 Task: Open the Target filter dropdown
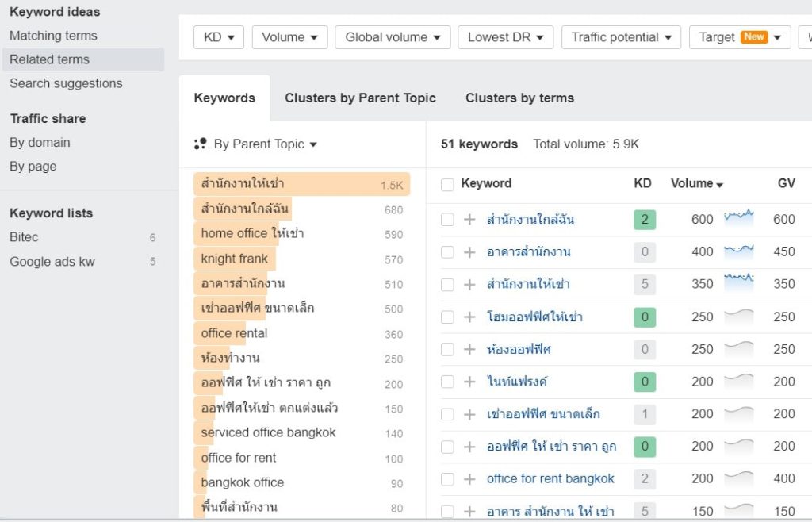click(740, 37)
